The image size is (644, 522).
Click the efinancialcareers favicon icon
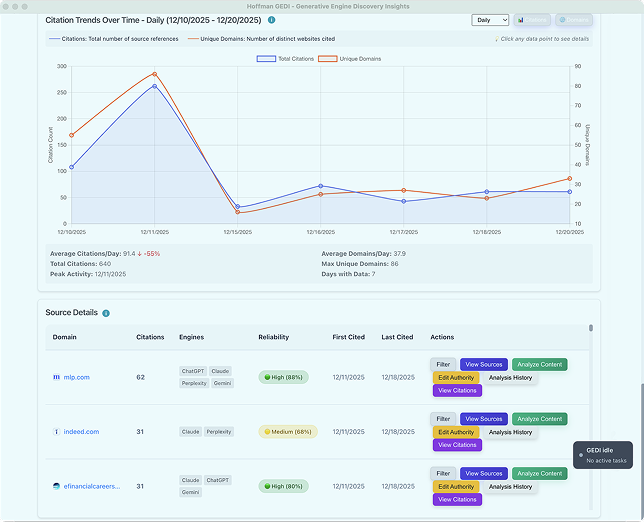coord(57,486)
